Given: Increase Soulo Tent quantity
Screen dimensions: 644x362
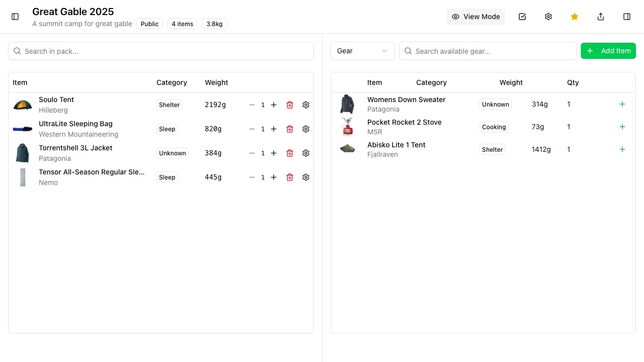Looking at the screenshot, I should pyautogui.click(x=274, y=105).
